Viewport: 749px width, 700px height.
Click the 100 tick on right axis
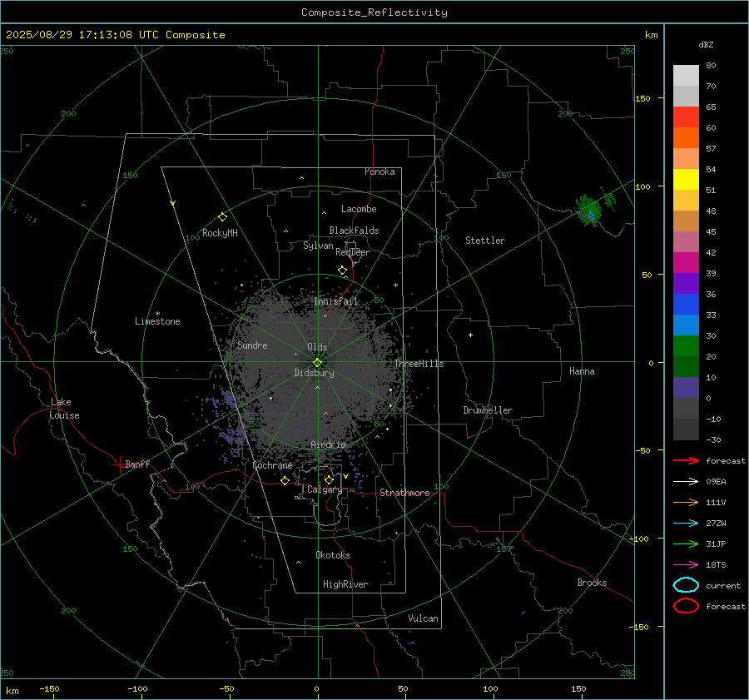pos(642,186)
